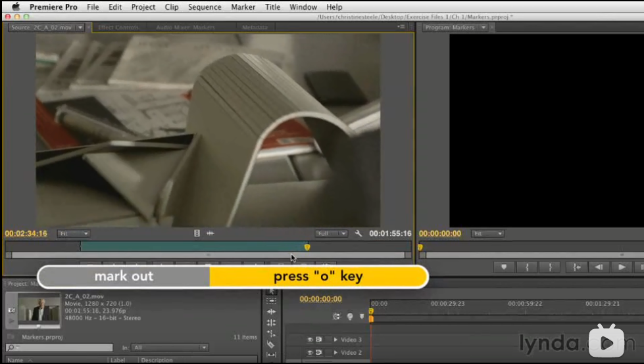This screenshot has height=364, width=644.
Task: Click the Source monitor playhead marker
Action: (307, 247)
